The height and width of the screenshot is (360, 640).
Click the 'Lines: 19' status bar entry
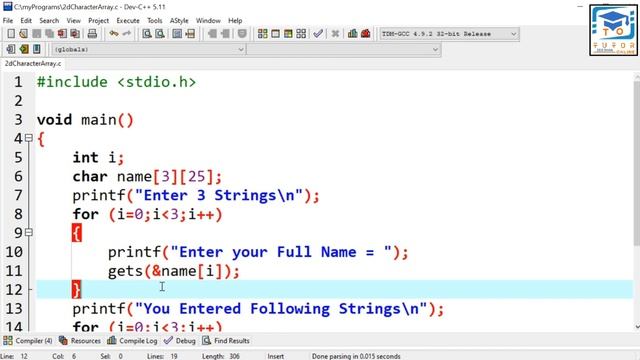click(162, 356)
